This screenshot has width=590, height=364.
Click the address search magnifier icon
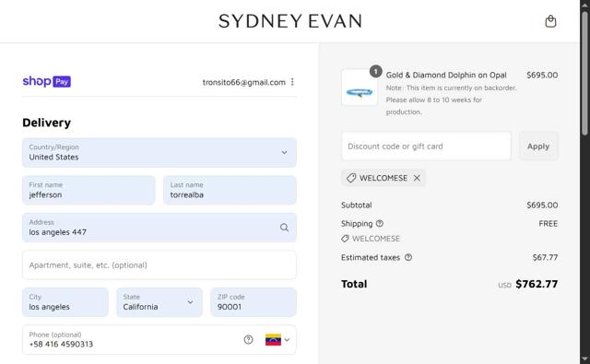(284, 228)
